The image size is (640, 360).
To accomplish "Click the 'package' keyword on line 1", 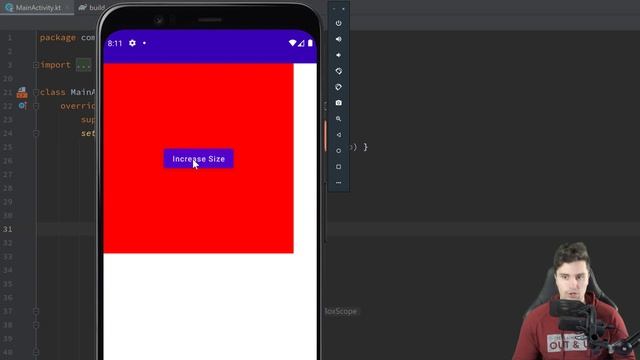I will click(58, 38).
